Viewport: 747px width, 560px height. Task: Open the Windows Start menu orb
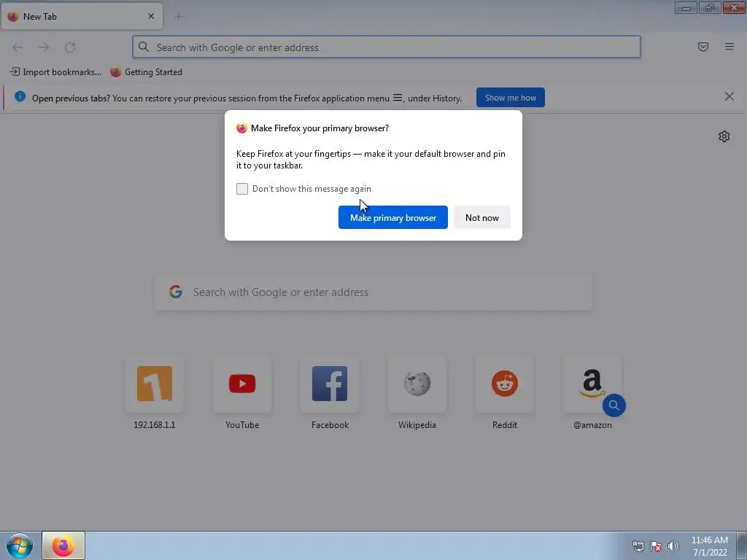click(20, 545)
